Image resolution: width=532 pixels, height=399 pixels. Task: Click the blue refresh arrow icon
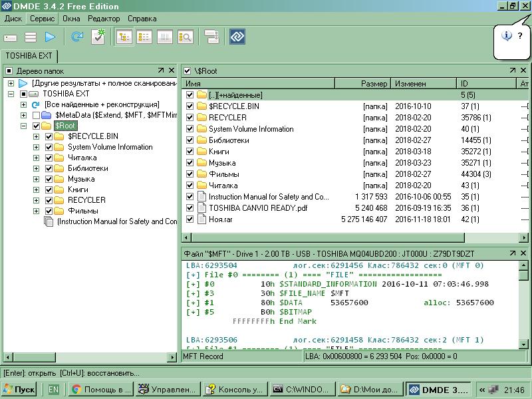[76, 37]
